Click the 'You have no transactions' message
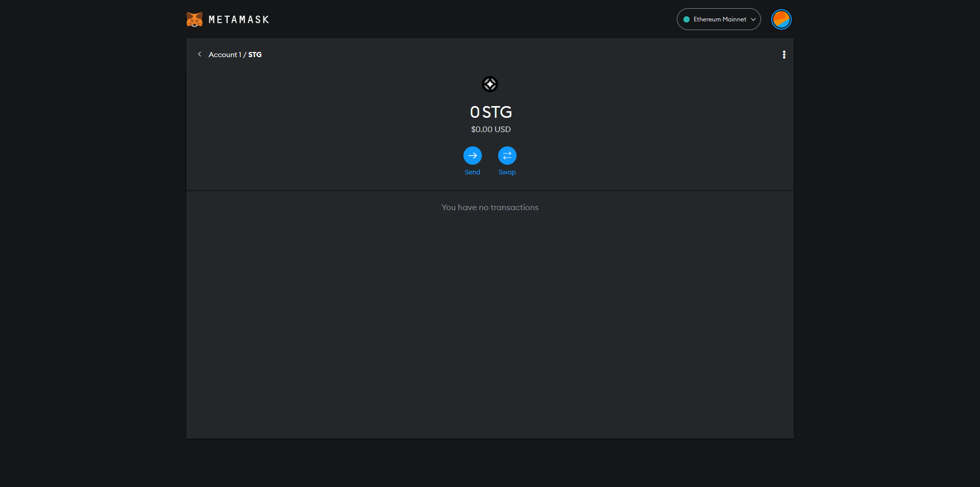 coord(490,208)
